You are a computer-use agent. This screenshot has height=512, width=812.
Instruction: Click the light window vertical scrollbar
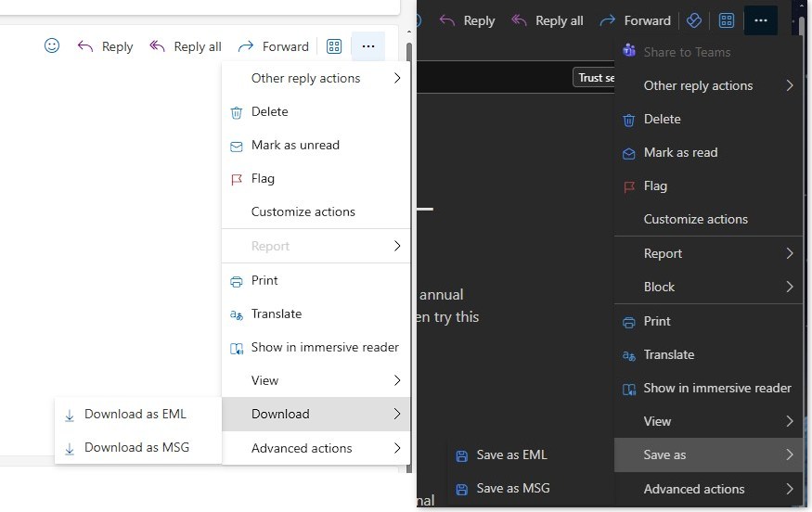tap(409, 258)
